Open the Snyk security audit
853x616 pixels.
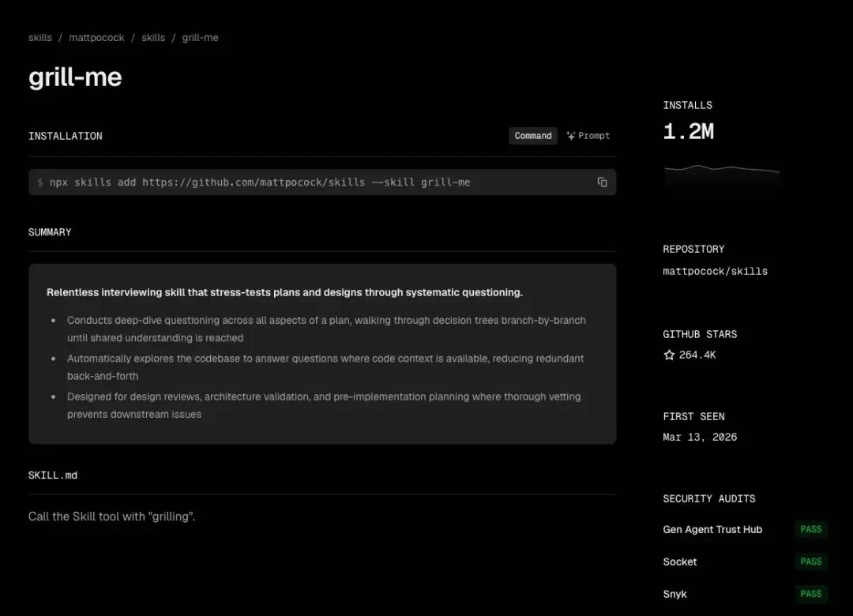point(675,594)
